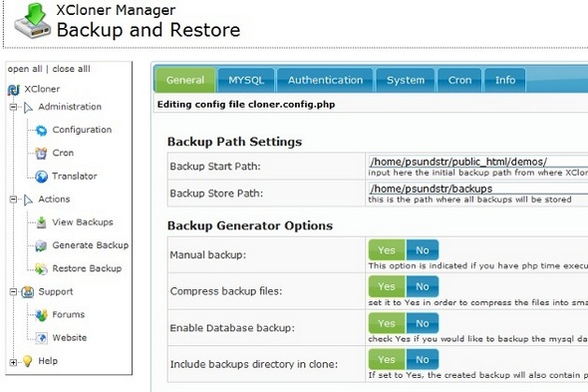Image resolution: width=588 pixels, height=392 pixels.
Task: Click the close all link
Action: (x=71, y=69)
